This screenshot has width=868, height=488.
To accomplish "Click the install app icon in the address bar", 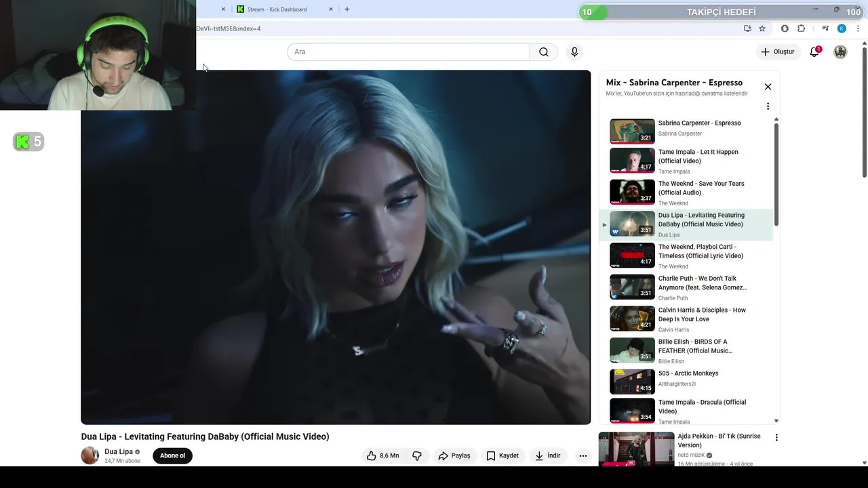I will pyautogui.click(x=747, y=28).
